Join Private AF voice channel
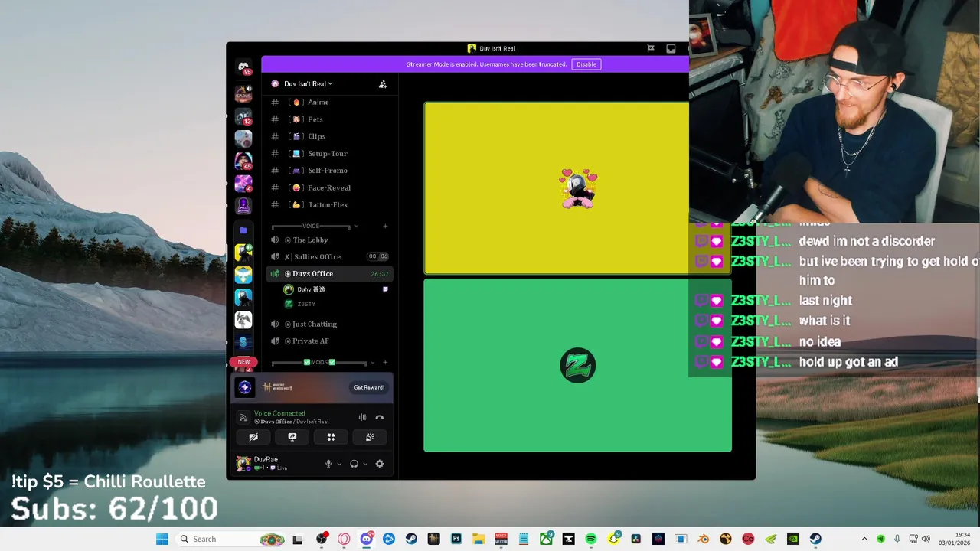Viewport: 980px width, 551px height. click(330, 341)
